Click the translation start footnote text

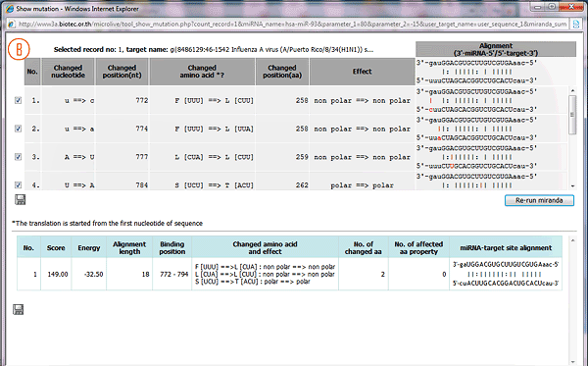pos(107,224)
